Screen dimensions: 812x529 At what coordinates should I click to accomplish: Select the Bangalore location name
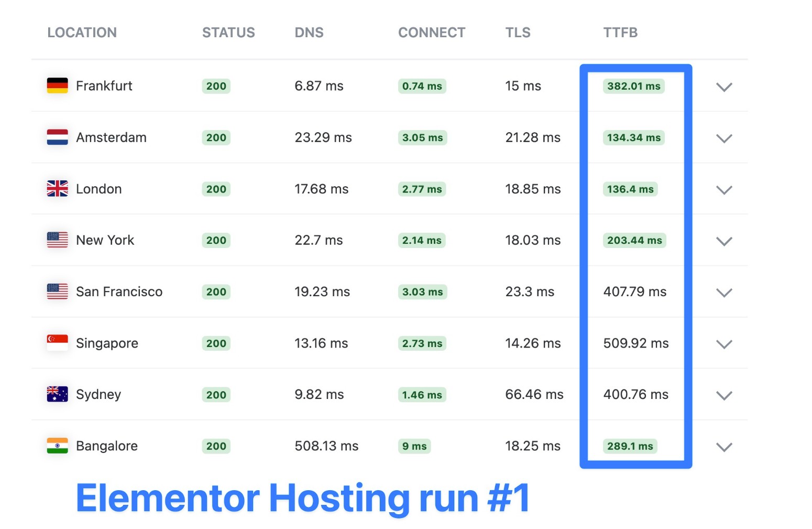107,446
